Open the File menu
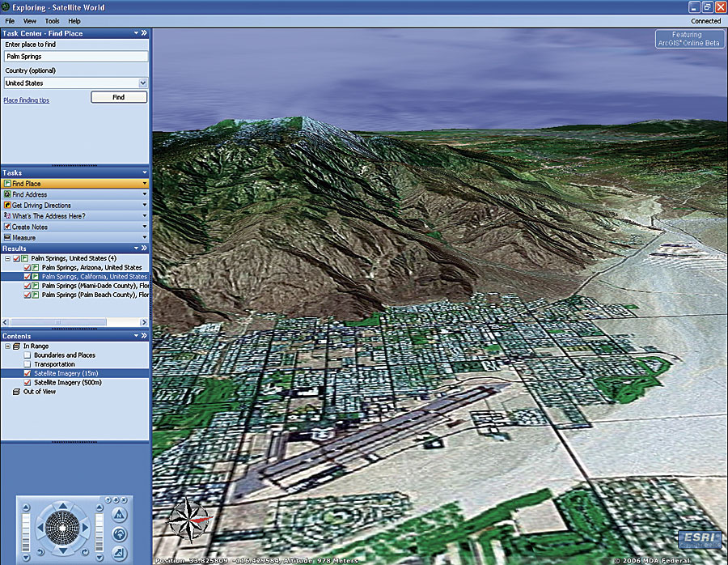 [10, 21]
